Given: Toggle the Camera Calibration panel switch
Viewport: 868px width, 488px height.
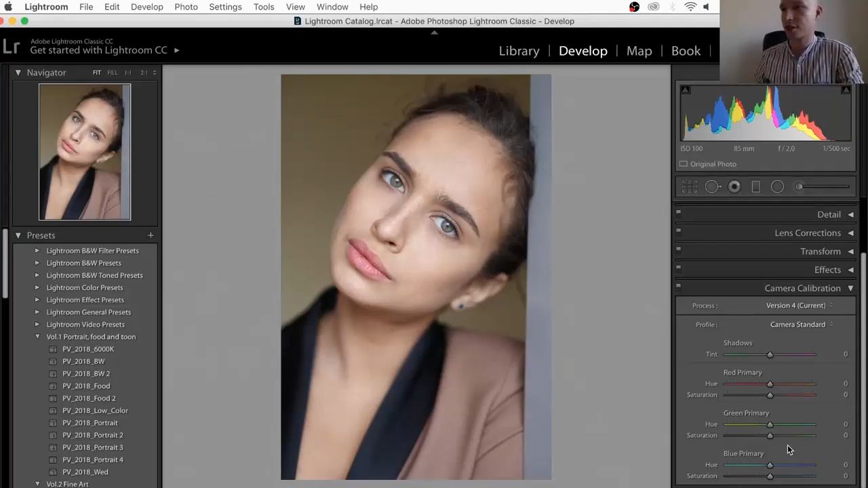Looking at the screenshot, I should click(x=678, y=286).
